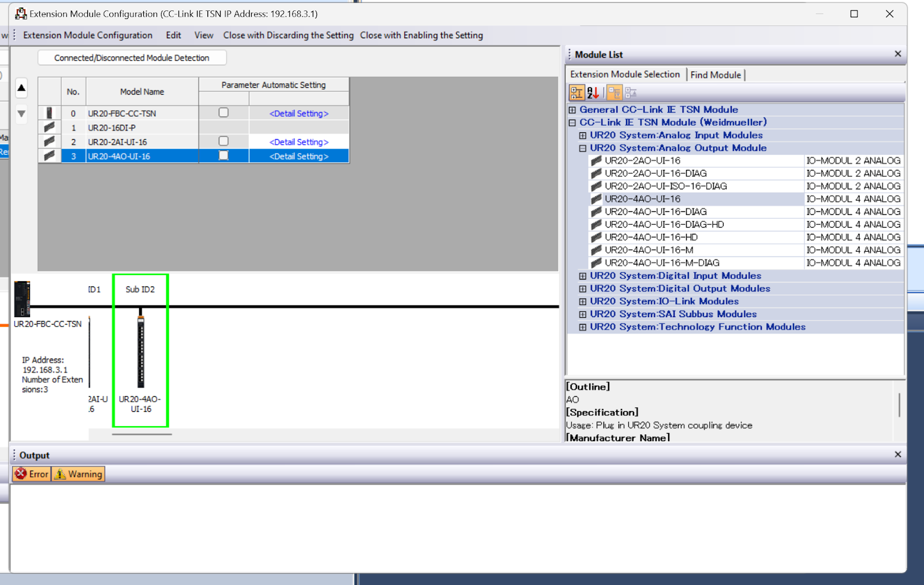Screen dimensions: 924x585
Task: Click the move-up black triangle arrow
Action: tap(21, 88)
